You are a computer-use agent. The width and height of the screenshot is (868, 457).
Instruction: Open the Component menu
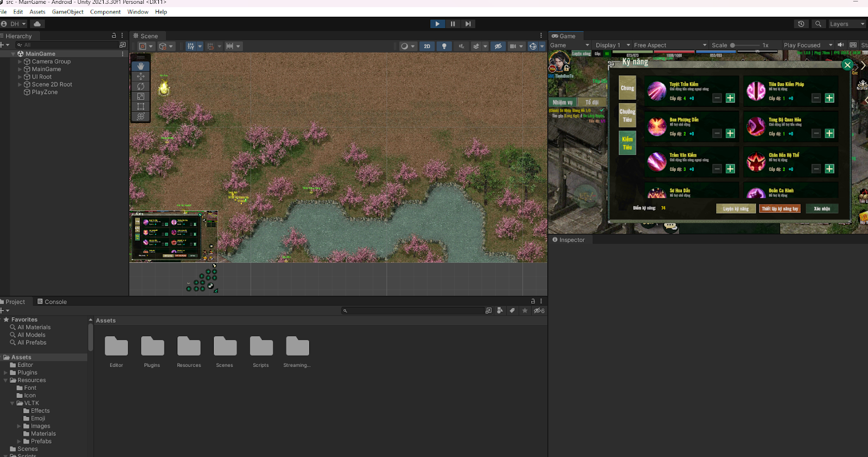(x=105, y=11)
